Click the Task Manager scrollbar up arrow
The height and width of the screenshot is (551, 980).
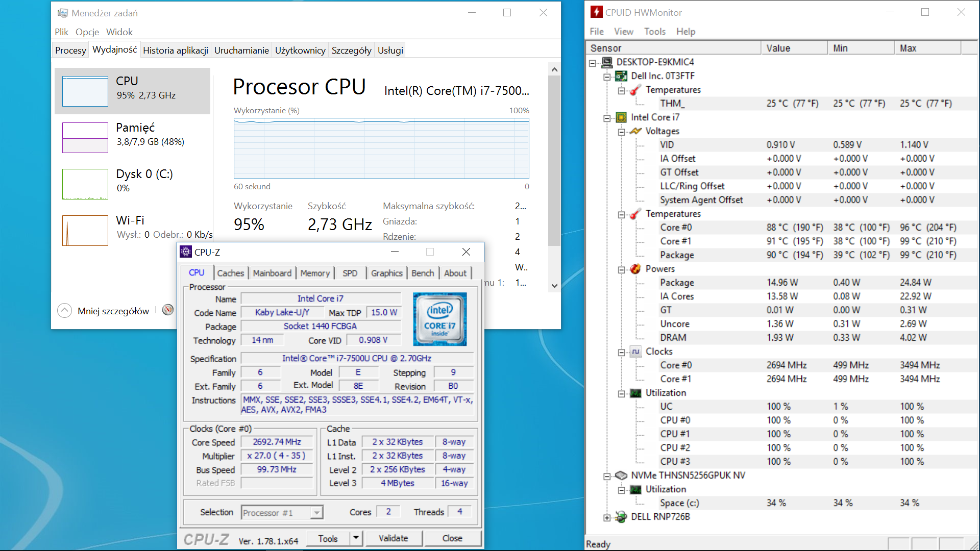tap(554, 69)
